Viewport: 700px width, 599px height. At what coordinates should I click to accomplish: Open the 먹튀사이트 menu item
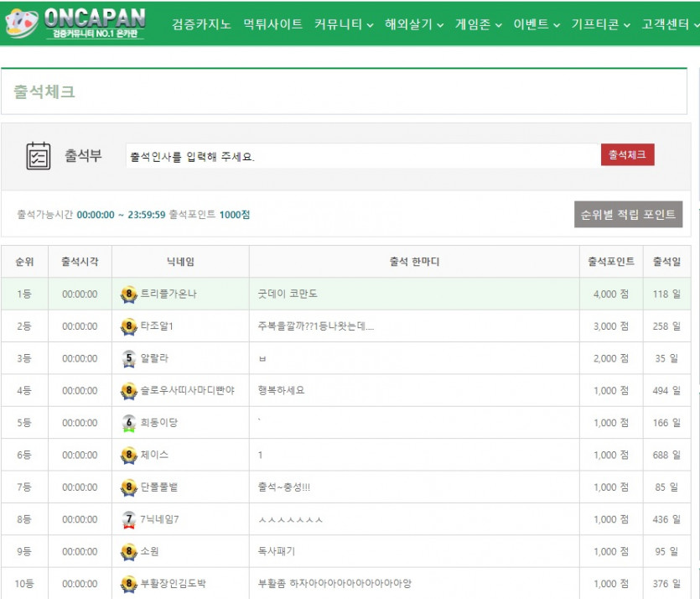[272, 24]
